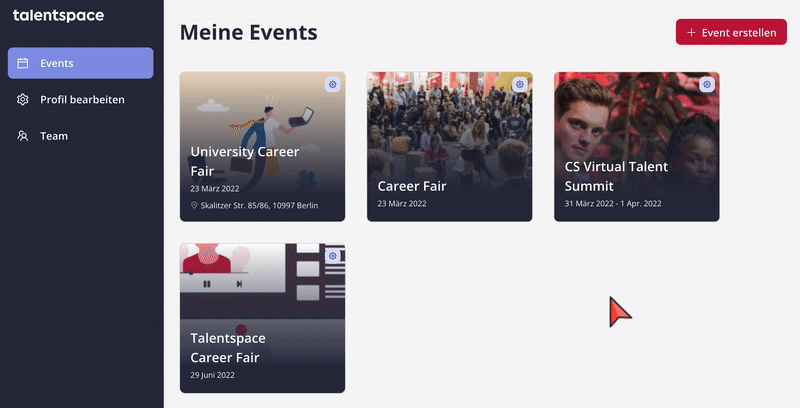This screenshot has width=800, height=408.
Task: Open the Career Fair event card
Action: coord(449,146)
